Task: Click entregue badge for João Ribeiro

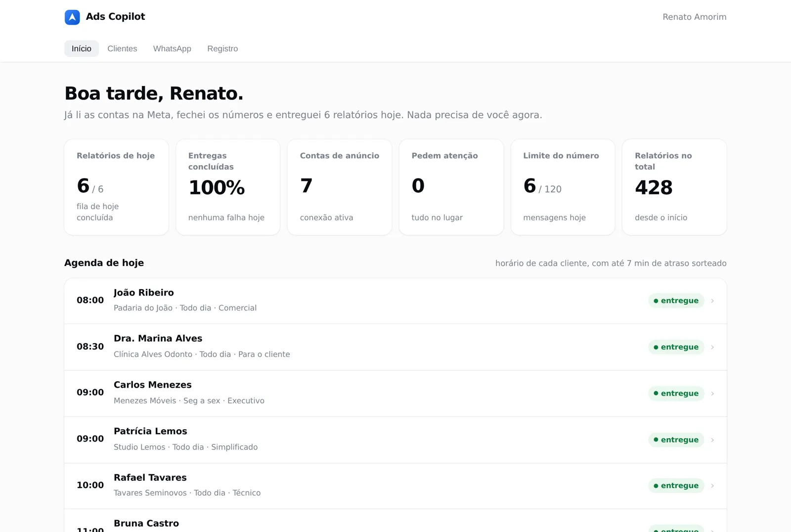Action: point(676,301)
